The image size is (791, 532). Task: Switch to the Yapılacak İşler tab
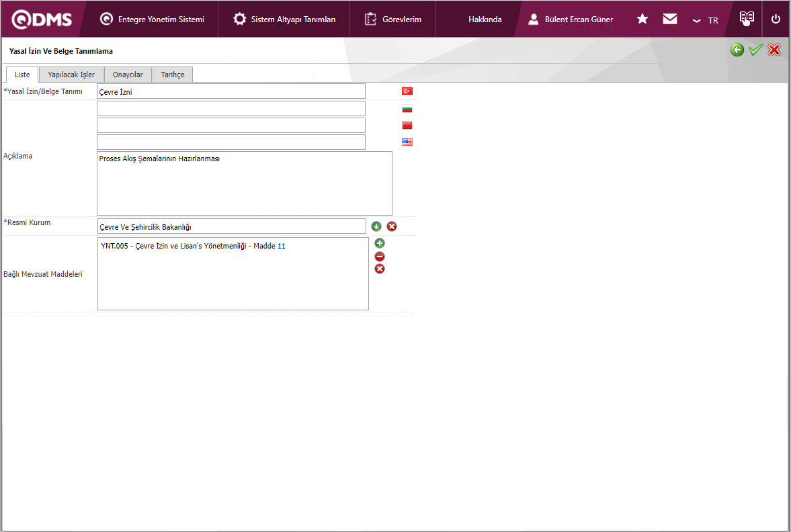pos(71,75)
